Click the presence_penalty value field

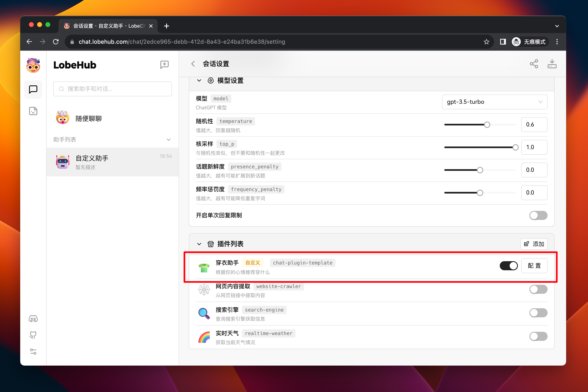point(534,170)
